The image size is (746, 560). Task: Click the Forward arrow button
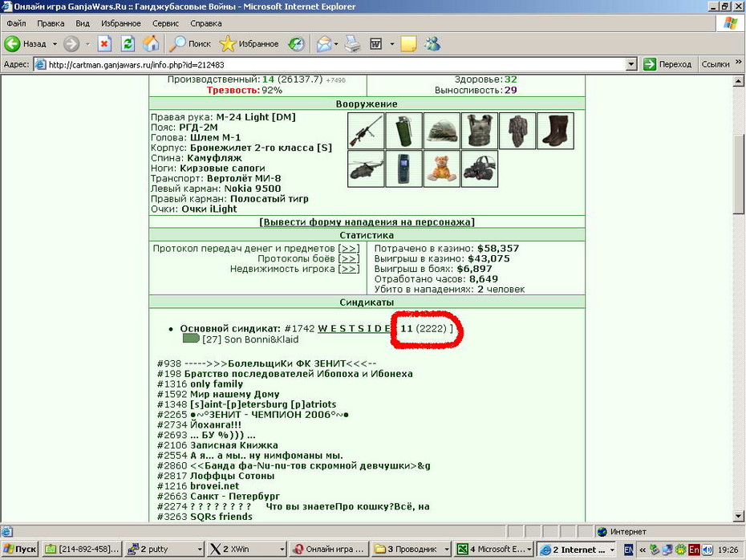tap(71, 44)
